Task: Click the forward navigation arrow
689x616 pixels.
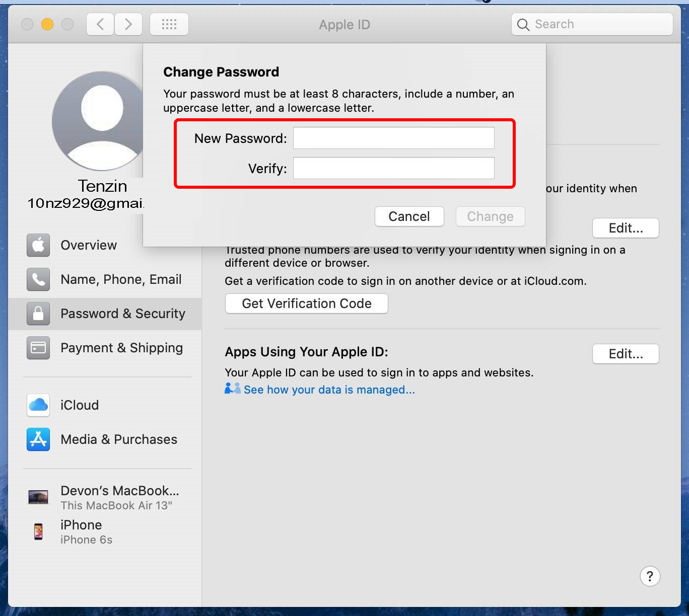Action: point(128,24)
